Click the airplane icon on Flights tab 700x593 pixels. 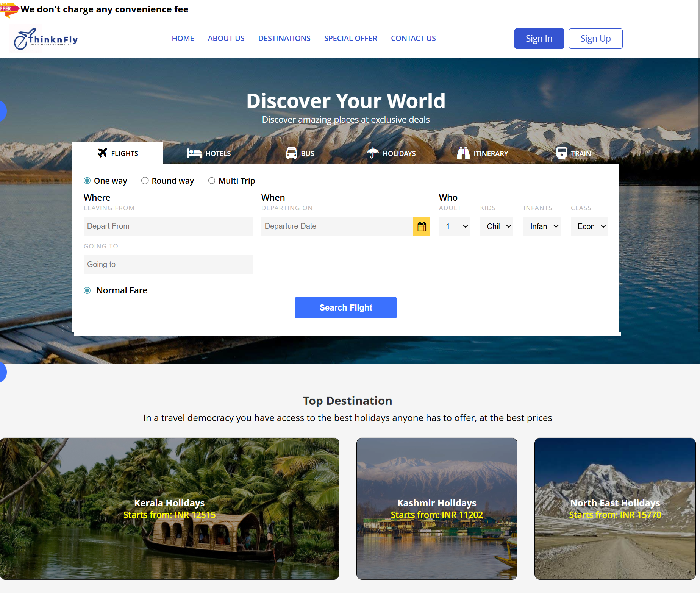(102, 153)
